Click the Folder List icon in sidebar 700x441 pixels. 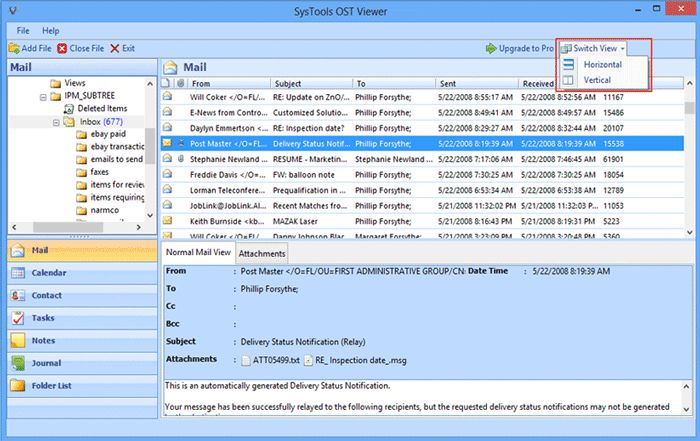[18, 386]
